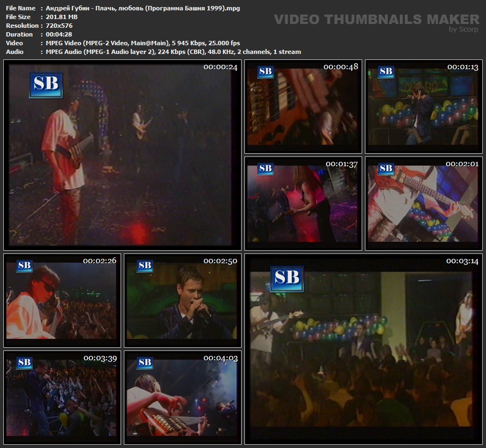Click the file name text ending in .mpg
The width and height of the screenshot is (486, 448).
[x=143, y=8]
